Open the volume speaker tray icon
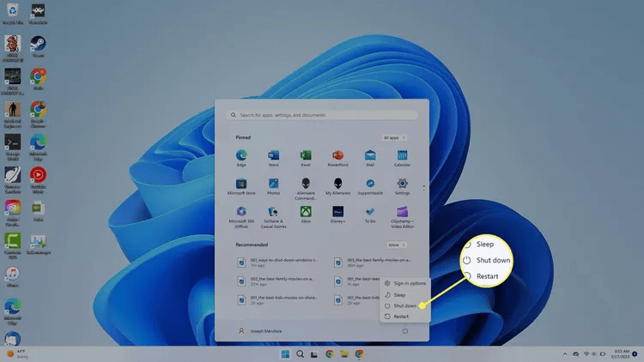This screenshot has width=644, height=362. (594, 353)
